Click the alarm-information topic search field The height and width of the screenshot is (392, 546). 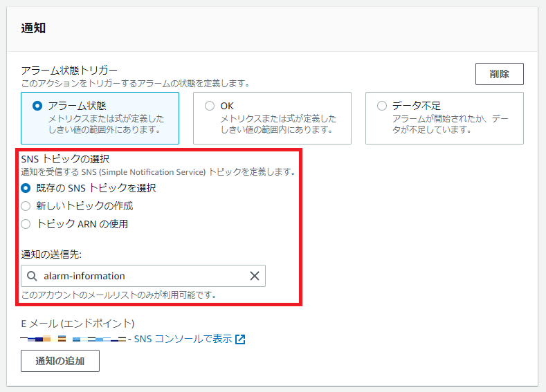click(x=143, y=276)
